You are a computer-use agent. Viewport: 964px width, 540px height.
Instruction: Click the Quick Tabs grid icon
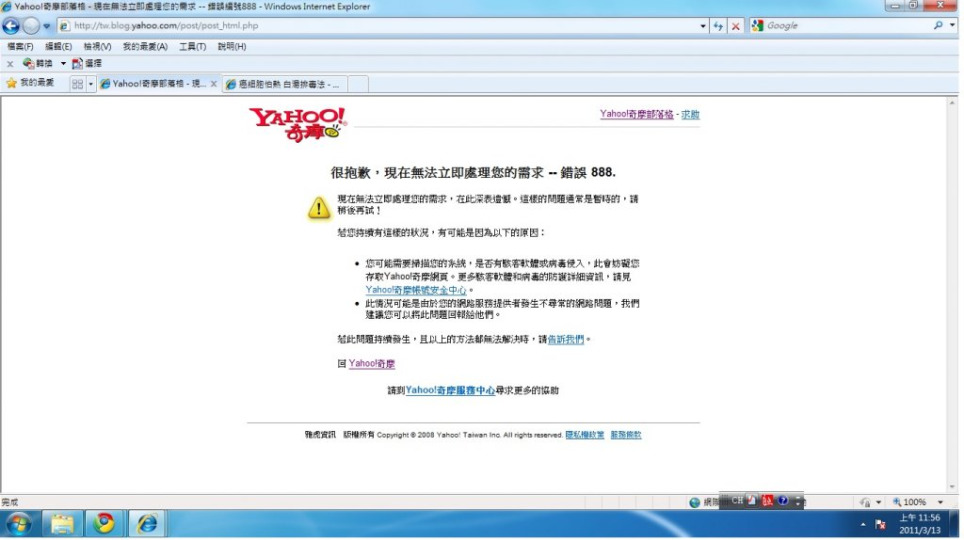[77, 84]
